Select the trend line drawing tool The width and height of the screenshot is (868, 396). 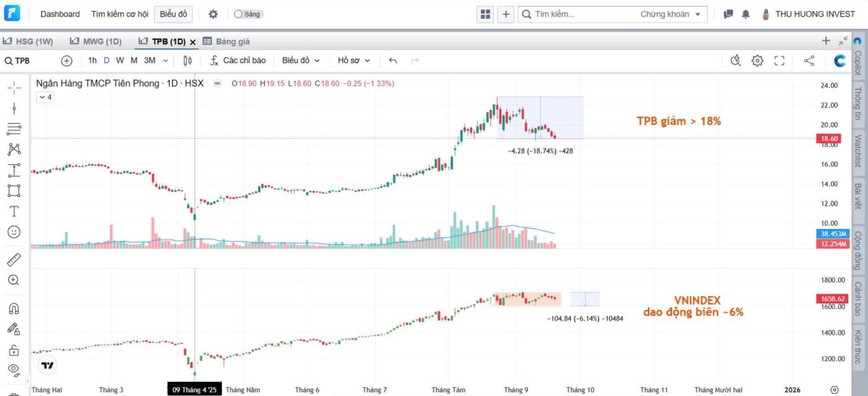[14, 109]
